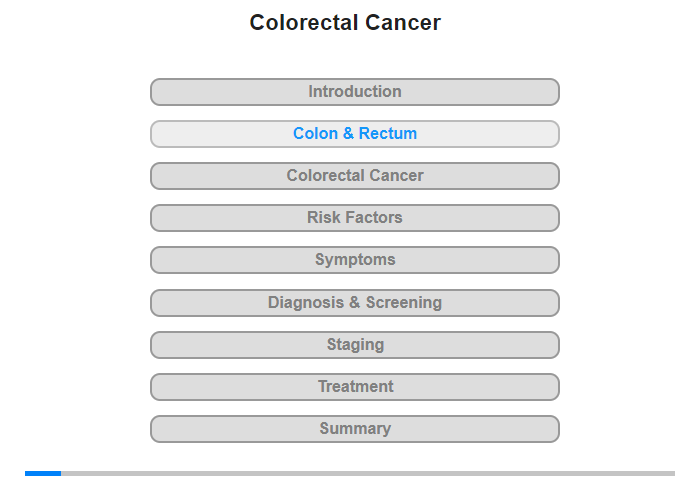Viewport: 700px width, 480px height.
Task: Navigate to the Treatment section
Action: pyautogui.click(x=354, y=387)
